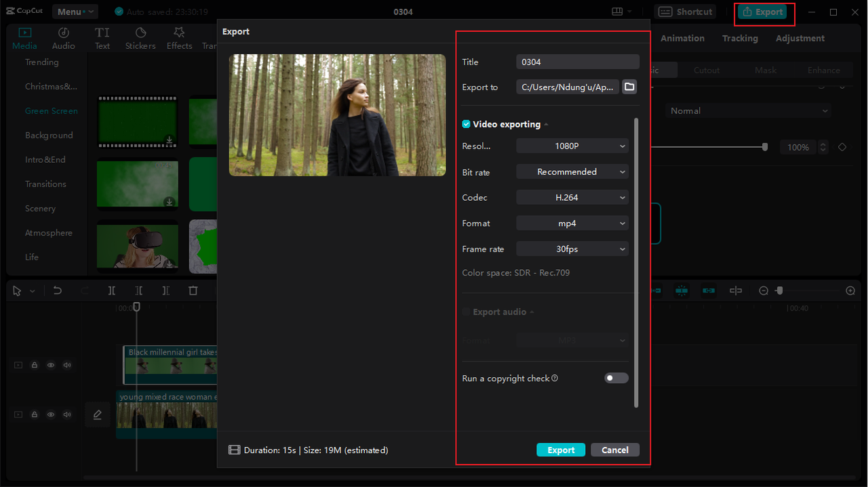Switch to the Animation tab
The height and width of the screenshot is (487, 868).
682,38
